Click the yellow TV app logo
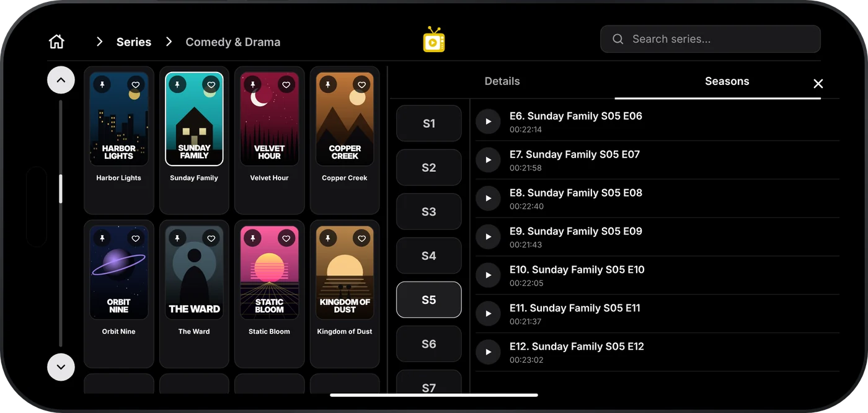 434,40
